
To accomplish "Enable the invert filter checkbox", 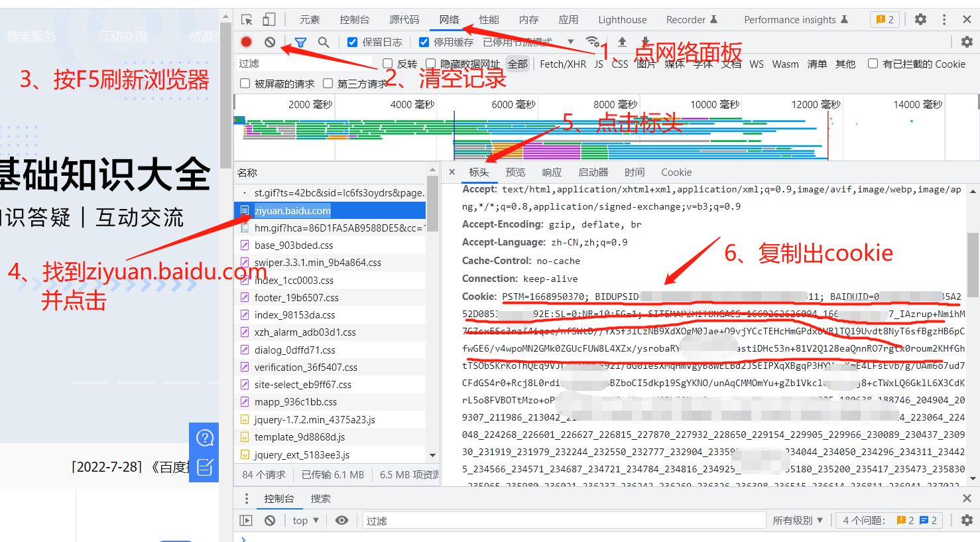I will 388,64.
